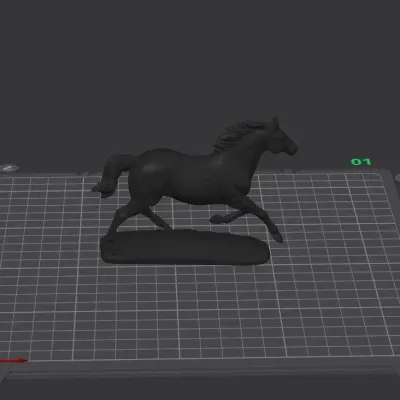Click the hoof of the extended front leg
This screenshot has width=400, height=400.
click(278, 236)
